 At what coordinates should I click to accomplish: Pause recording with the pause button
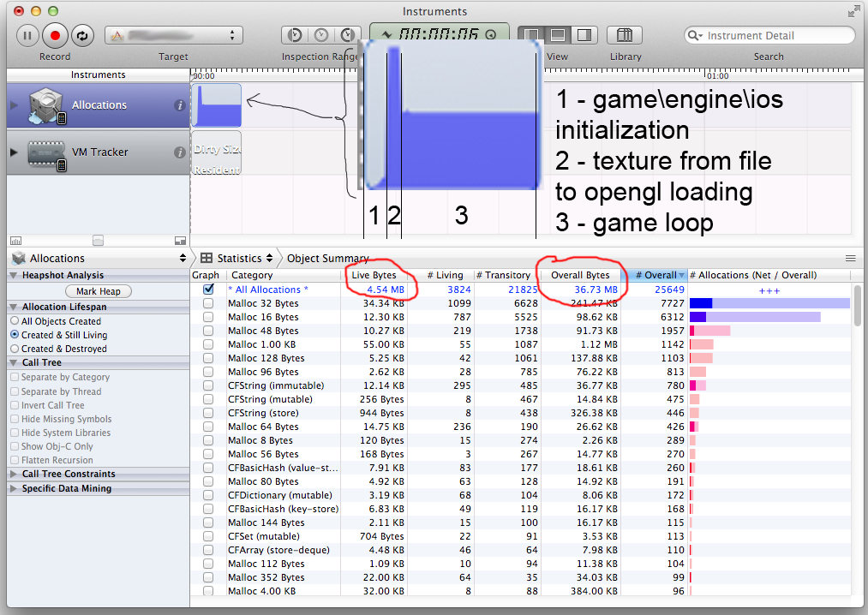[x=27, y=35]
